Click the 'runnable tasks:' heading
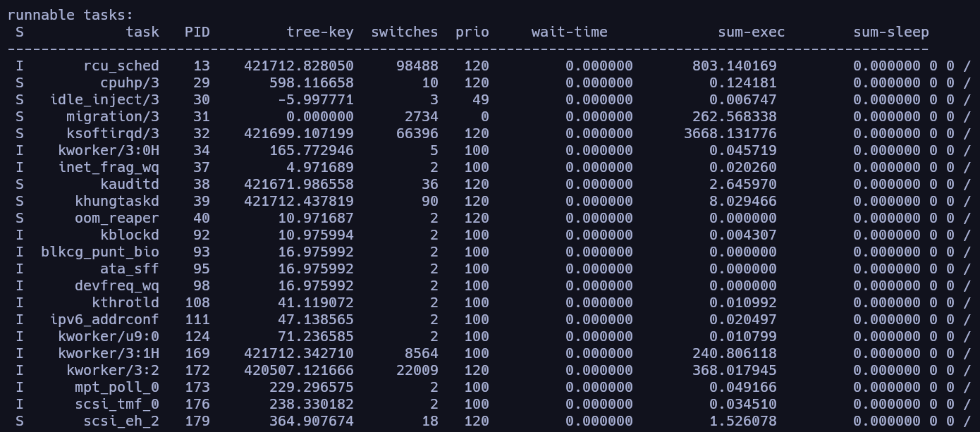 (x=71, y=15)
